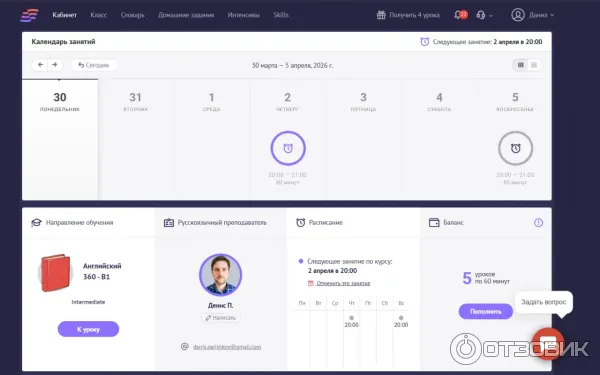Click Отменить это занятие link
600x375 pixels.
[343, 283]
